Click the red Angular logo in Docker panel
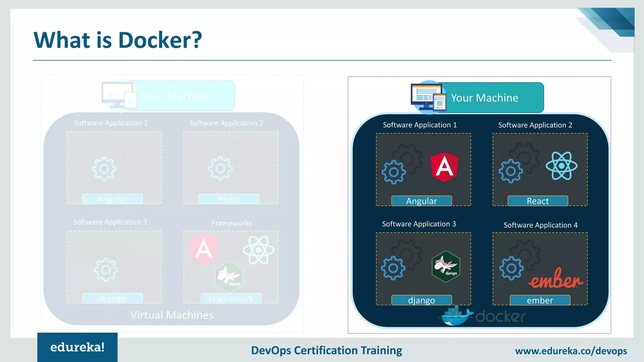Image resolution: width=644 pixels, height=362 pixels. [444, 167]
